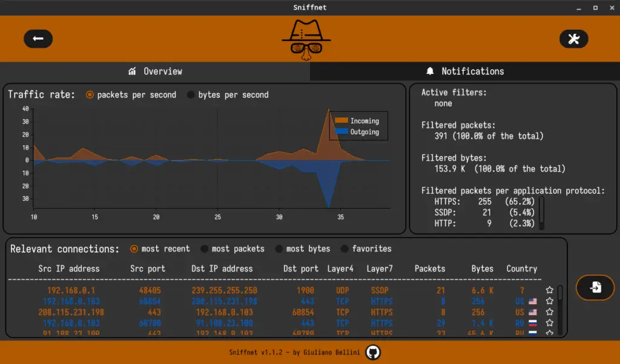Star the connection with source port 60780
Screen dimensions: 620x364
(550, 323)
